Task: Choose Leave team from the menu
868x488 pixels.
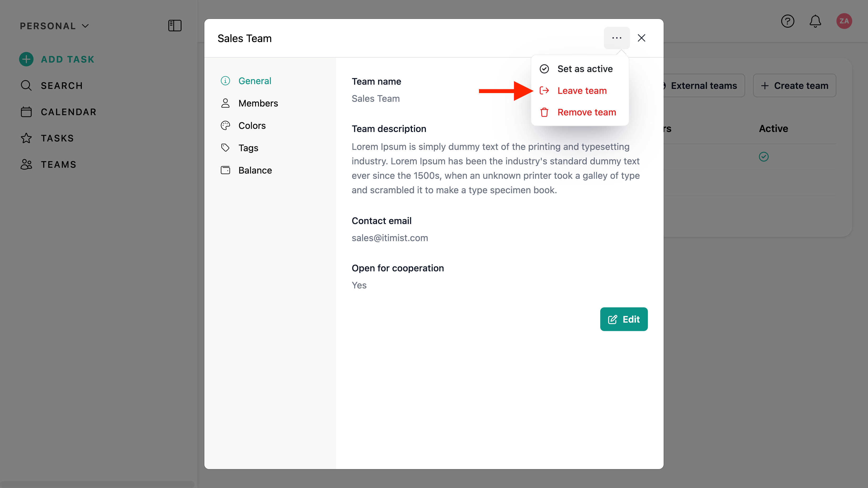Action: tap(582, 91)
